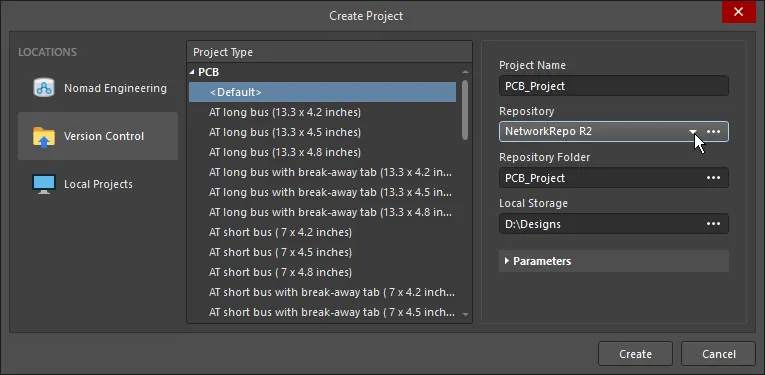Click the Version Control folder icon

click(x=44, y=137)
